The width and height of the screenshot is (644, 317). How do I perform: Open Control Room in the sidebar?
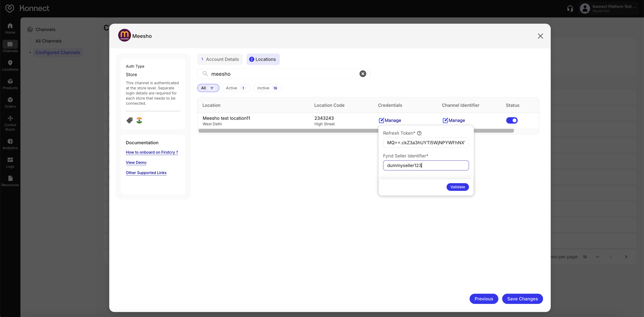10,123
